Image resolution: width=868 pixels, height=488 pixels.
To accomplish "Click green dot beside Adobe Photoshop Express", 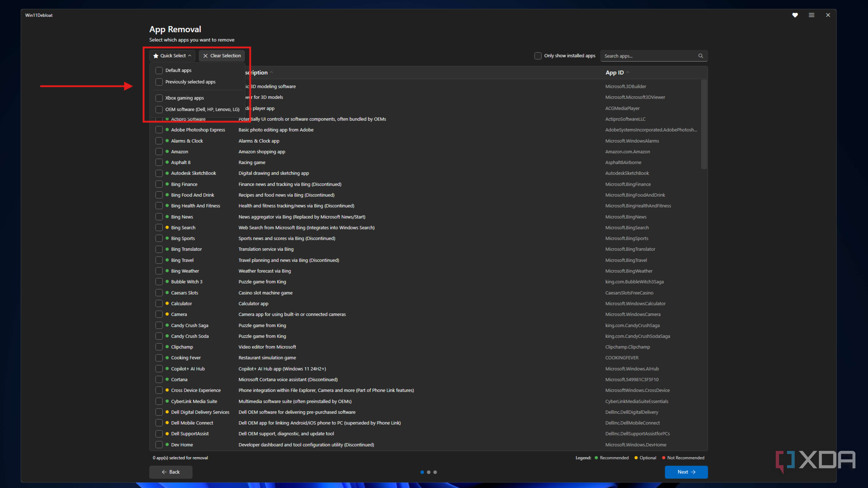I will point(167,130).
